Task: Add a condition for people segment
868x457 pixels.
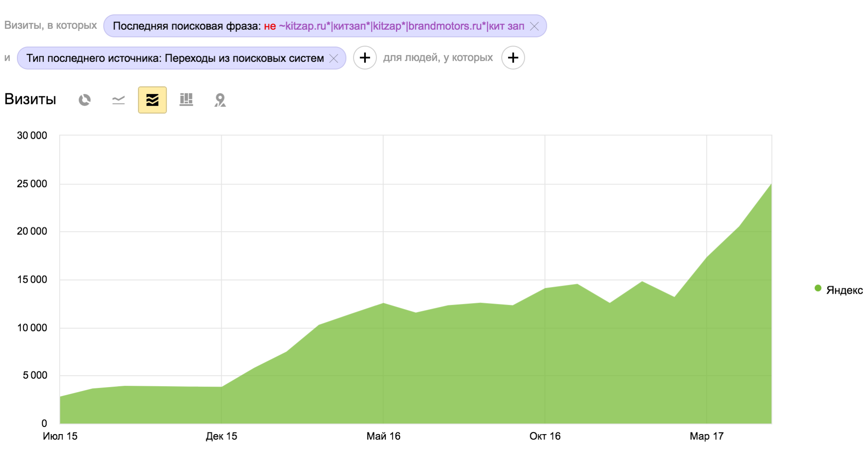Action: (513, 58)
